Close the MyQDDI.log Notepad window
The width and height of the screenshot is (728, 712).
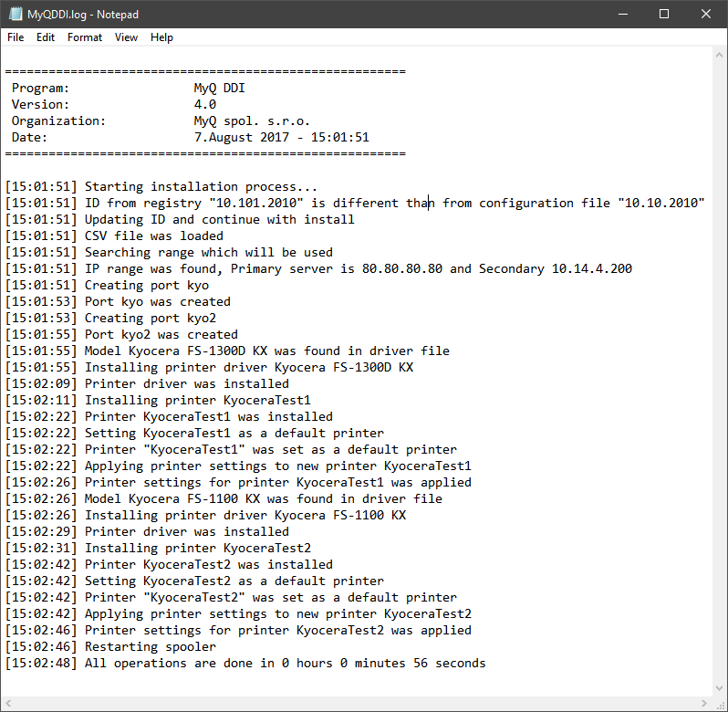point(706,14)
